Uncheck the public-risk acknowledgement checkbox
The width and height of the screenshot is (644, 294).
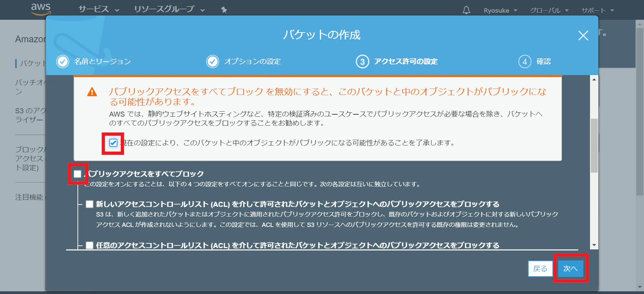(113, 143)
